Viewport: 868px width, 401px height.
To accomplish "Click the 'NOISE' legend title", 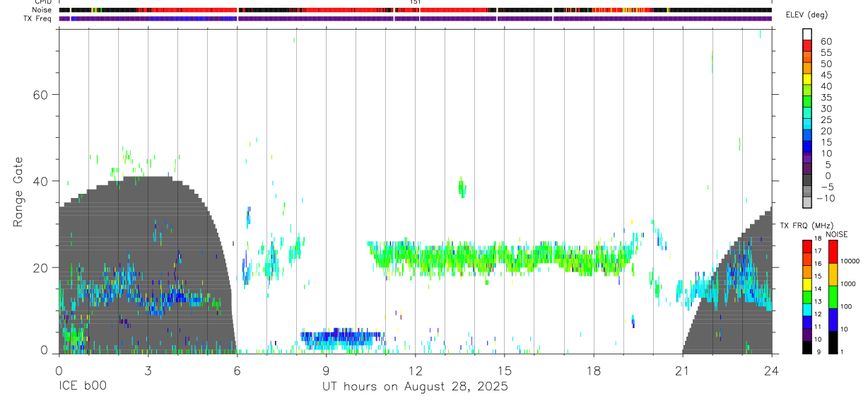I will tap(836, 234).
